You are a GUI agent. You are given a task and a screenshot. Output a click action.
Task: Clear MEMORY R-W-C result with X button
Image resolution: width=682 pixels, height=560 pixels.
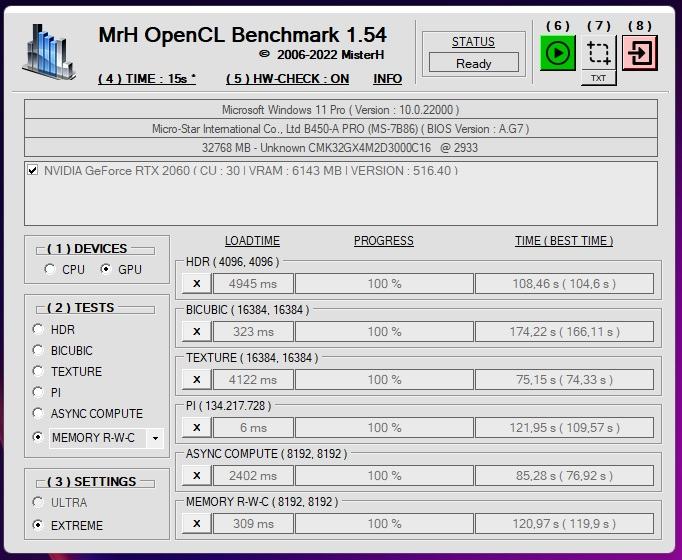pos(197,523)
